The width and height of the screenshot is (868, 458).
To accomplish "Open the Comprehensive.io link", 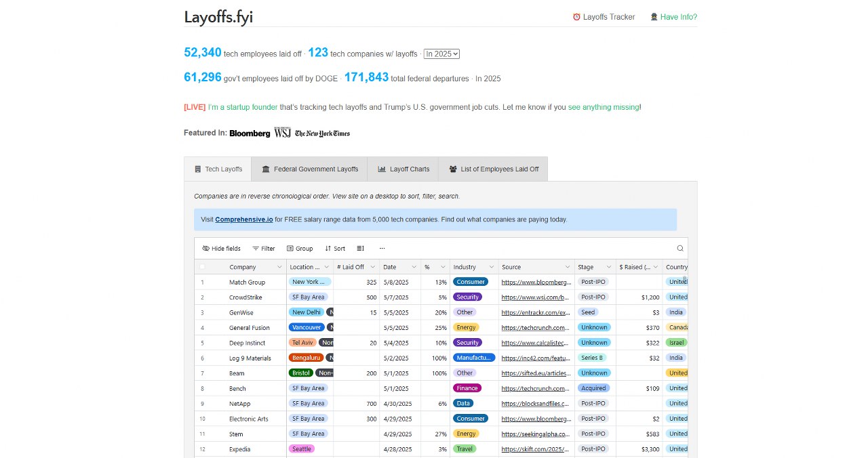I will (244, 220).
